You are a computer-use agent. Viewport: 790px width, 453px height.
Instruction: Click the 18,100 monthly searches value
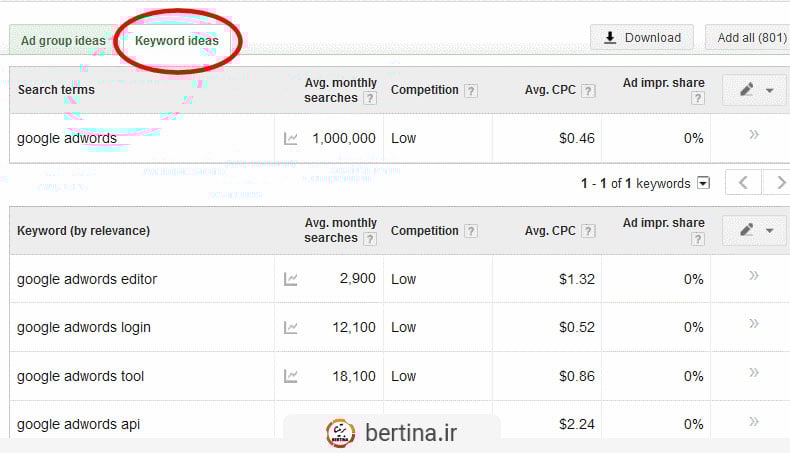354,376
